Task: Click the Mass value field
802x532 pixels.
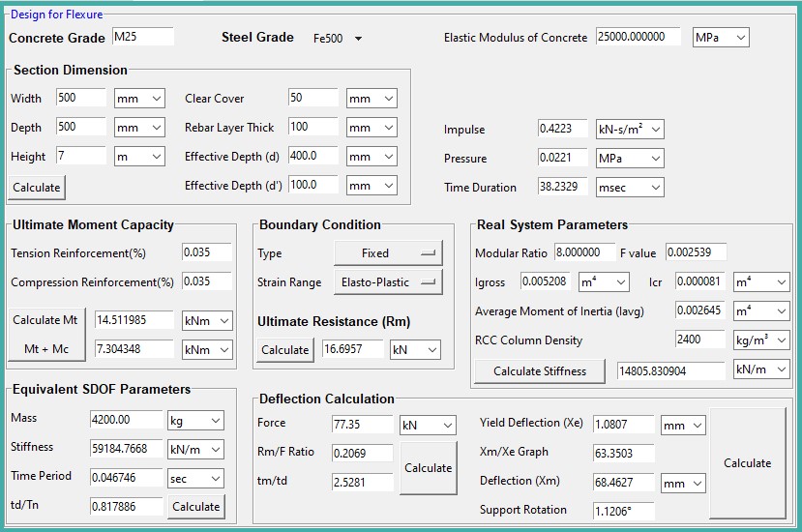Action: tap(127, 420)
